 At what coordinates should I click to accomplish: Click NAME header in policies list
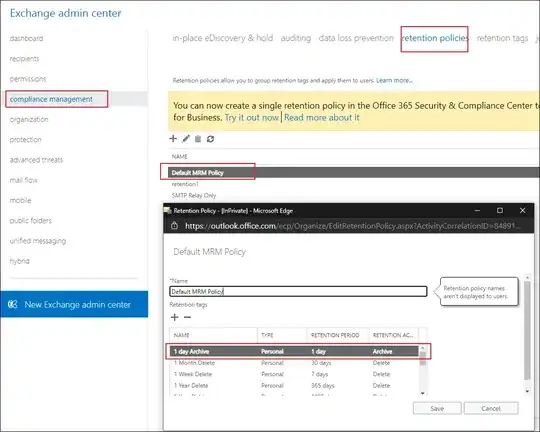pos(179,156)
